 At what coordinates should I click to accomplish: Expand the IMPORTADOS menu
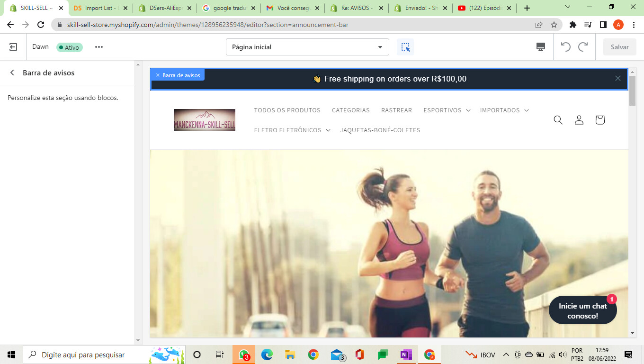click(x=504, y=110)
